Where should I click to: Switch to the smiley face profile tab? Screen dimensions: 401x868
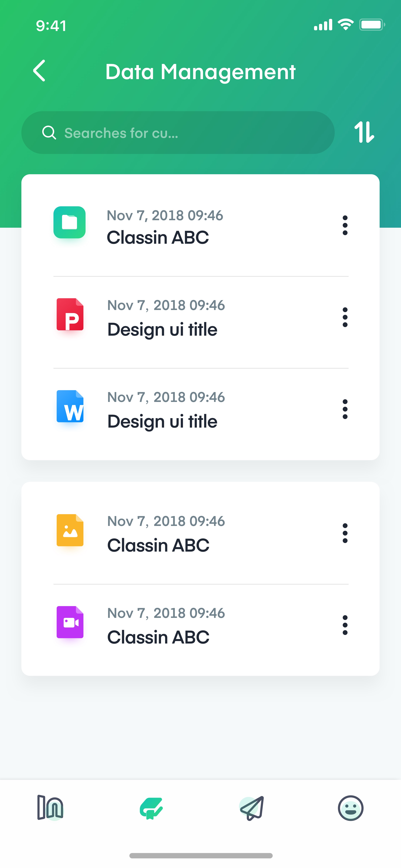click(x=350, y=808)
